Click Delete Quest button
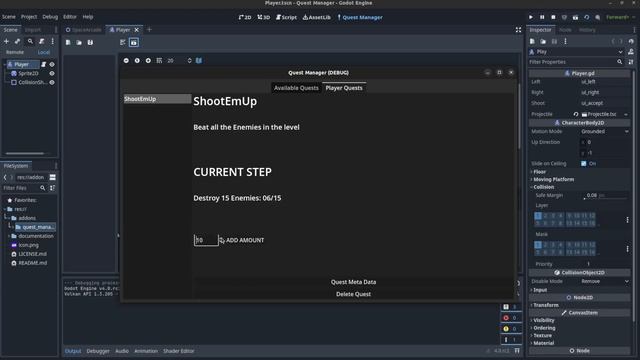The width and height of the screenshot is (640, 360). point(353,294)
